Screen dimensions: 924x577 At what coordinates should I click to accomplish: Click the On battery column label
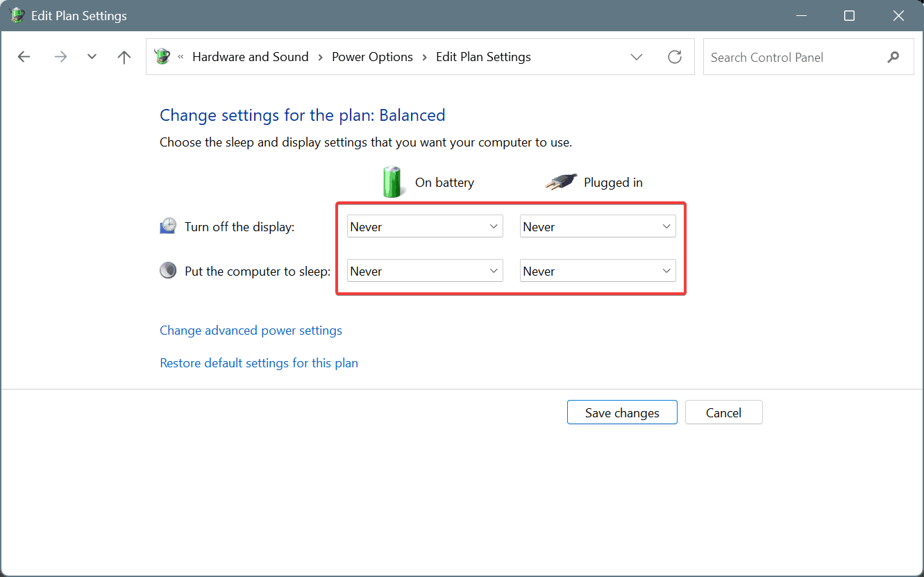[x=444, y=183]
